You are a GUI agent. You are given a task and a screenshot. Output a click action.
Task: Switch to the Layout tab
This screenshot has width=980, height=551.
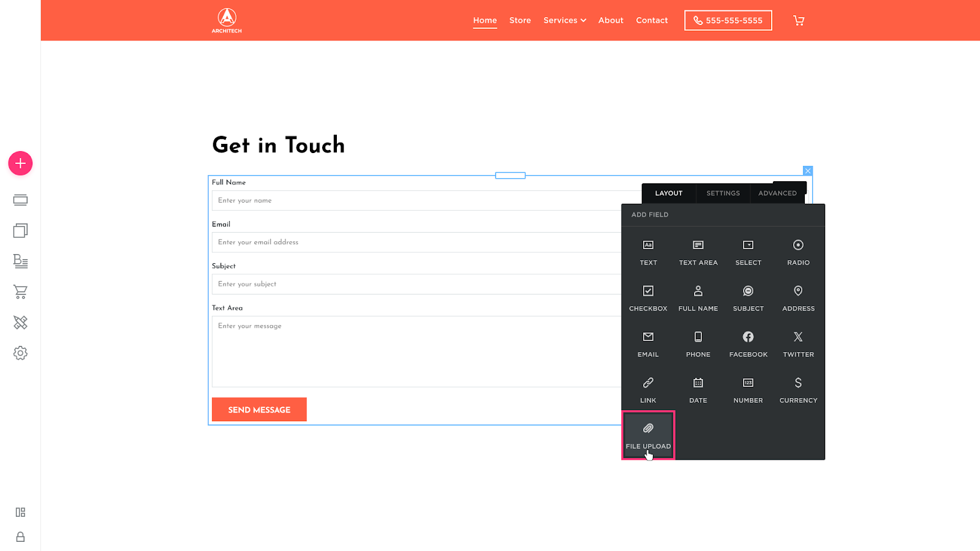point(669,193)
